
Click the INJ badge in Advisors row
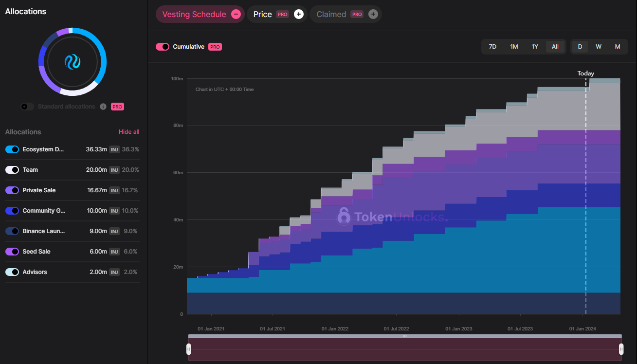(114, 272)
